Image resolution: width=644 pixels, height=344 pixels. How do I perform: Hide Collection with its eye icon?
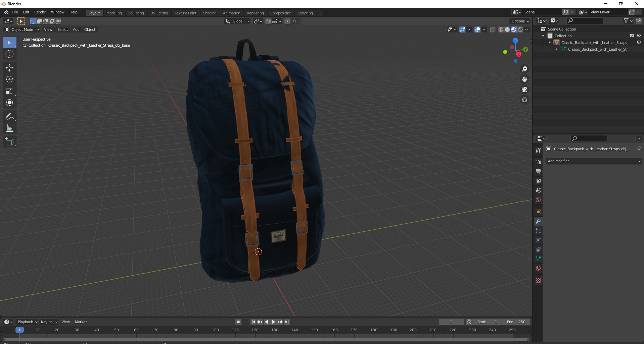639,36
